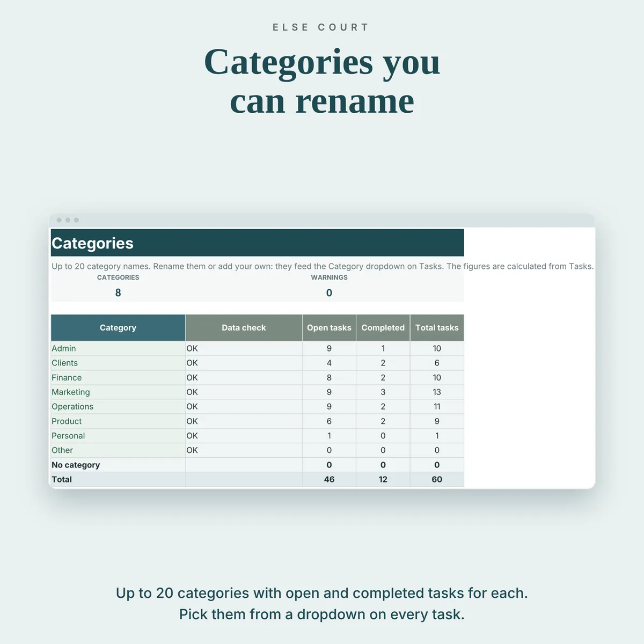The image size is (644, 644).
Task: Select the Other category cell
Action: coord(118,450)
